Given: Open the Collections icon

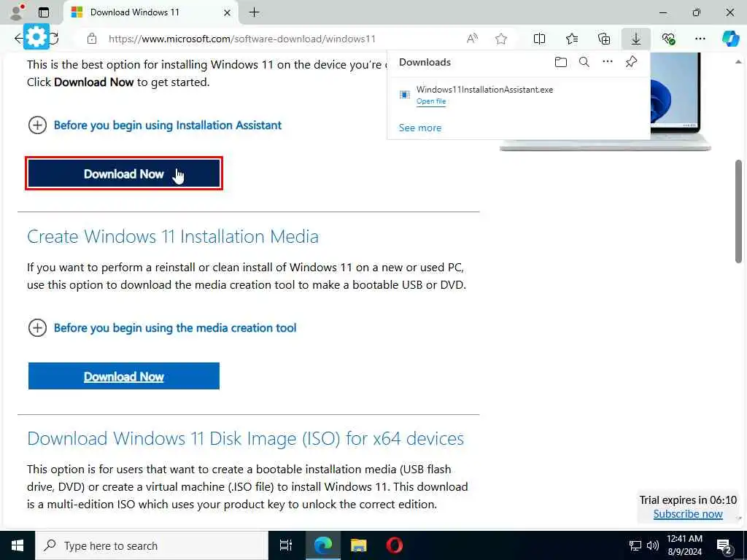Looking at the screenshot, I should [603, 39].
